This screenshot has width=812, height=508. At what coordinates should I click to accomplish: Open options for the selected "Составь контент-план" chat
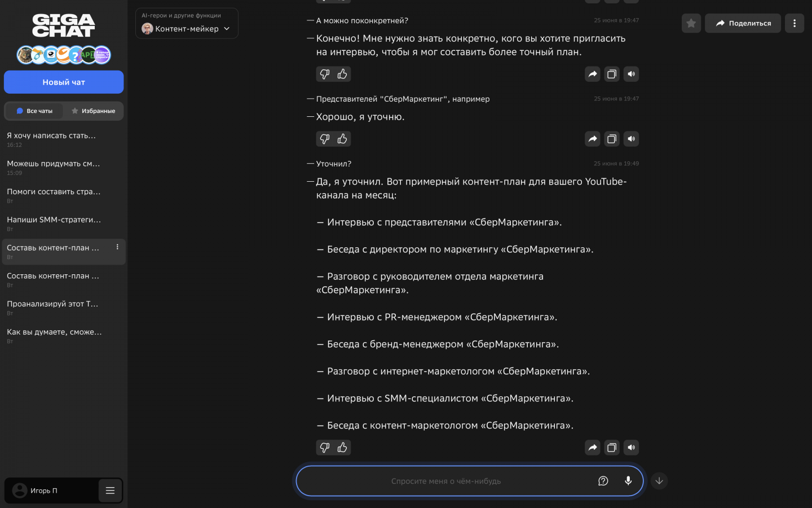click(x=117, y=247)
